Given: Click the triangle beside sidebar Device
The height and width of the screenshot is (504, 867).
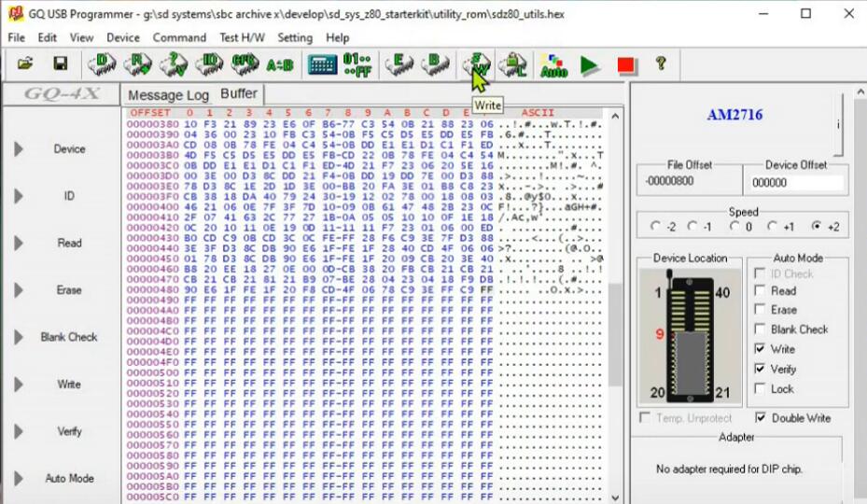Looking at the screenshot, I should click(19, 148).
